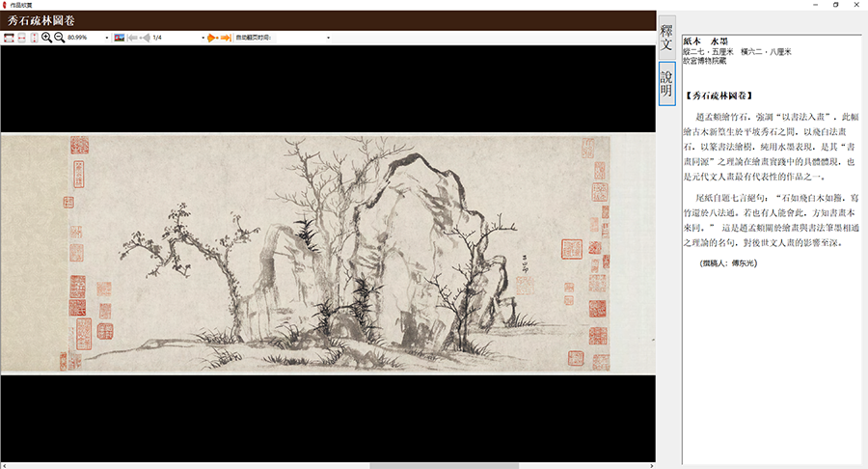Go to the next page orange arrow

click(213, 38)
